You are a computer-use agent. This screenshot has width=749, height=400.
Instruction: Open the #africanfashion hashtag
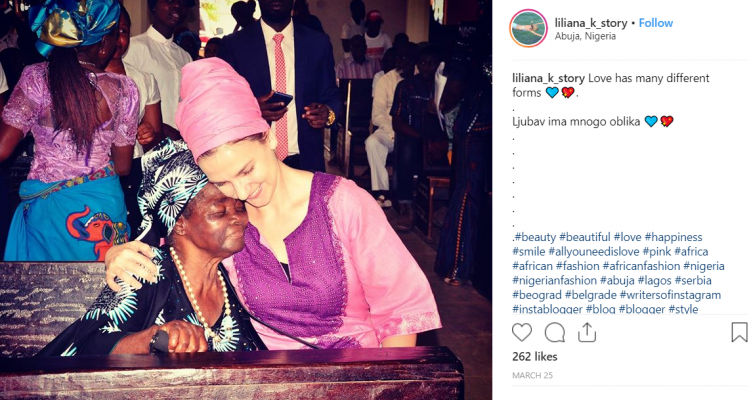[x=642, y=266]
